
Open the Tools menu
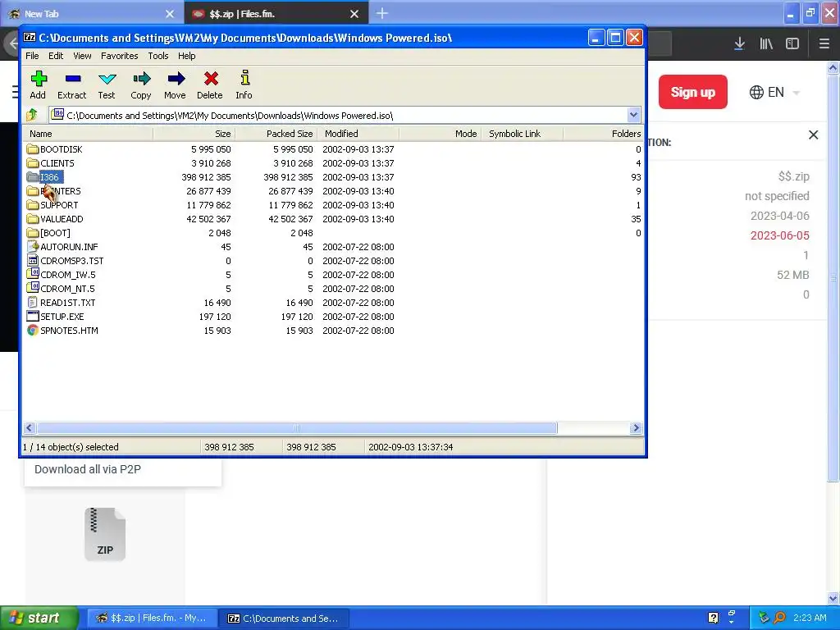click(158, 56)
